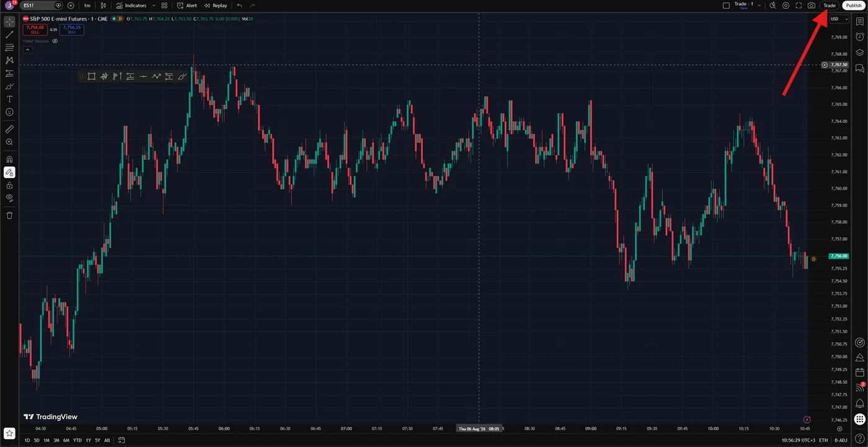This screenshot has width=868, height=447.
Task: Open the Watchlist panel icon
Action: (x=860, y=22)
